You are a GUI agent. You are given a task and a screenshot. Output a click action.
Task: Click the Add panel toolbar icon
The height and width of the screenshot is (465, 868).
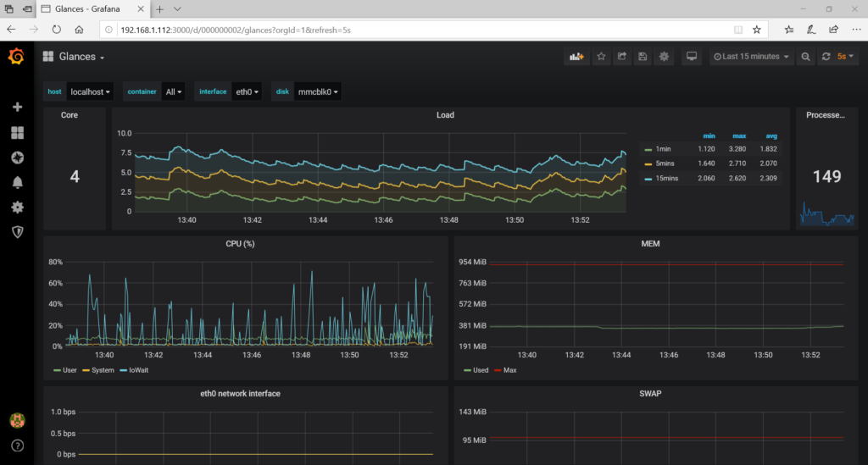click(x=577, y=57)
